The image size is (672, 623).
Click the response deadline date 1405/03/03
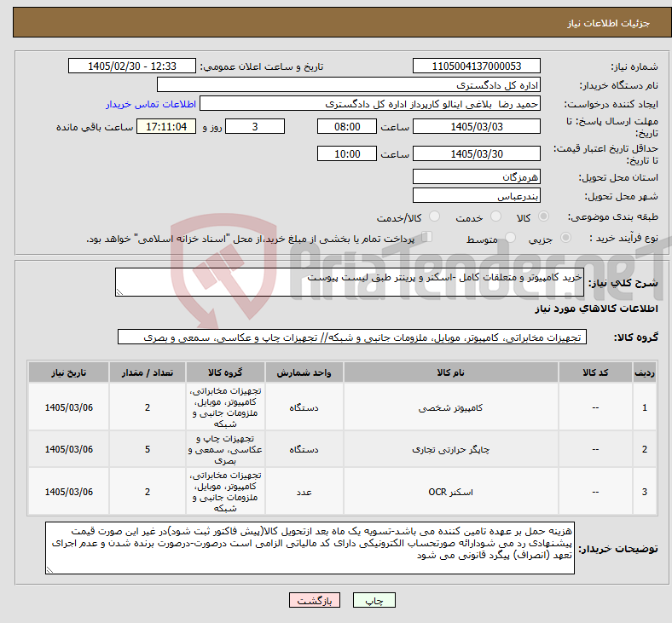pos(476,126)
